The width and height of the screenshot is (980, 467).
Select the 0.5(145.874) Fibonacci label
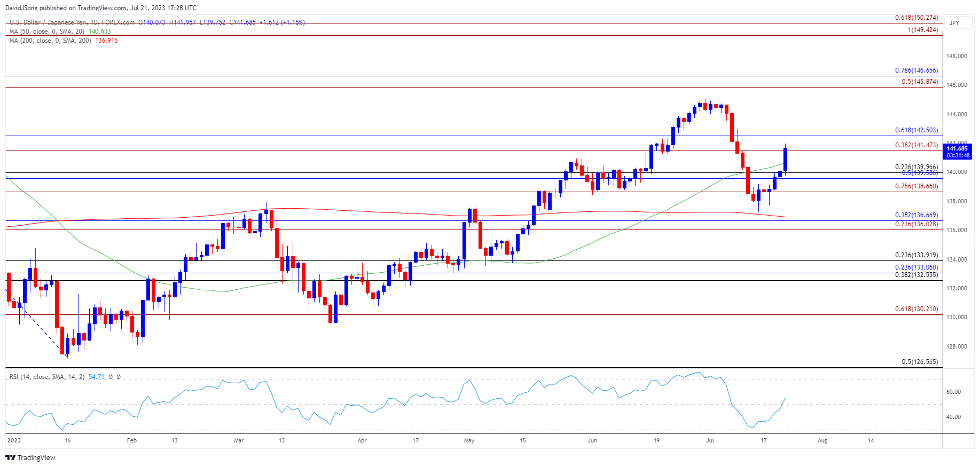click(920, 82)
